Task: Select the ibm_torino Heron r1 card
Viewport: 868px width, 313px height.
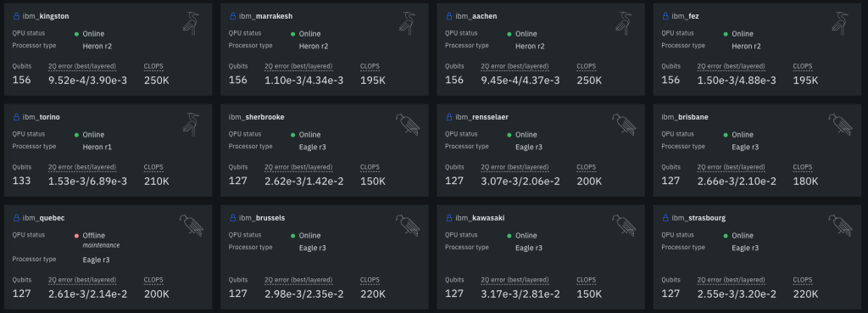Action: (108, 150)
